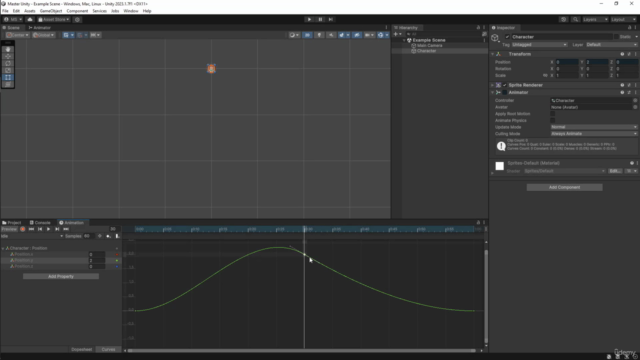Select the Rect tool in Scene toolbar

pyautogui.click(x=8, y=77)
